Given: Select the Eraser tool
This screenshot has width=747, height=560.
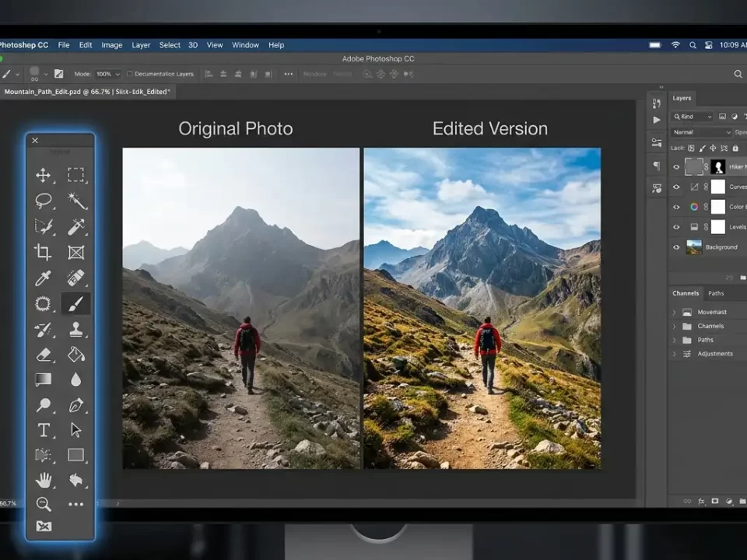Looking at the screenshot, I should [44, 355].
